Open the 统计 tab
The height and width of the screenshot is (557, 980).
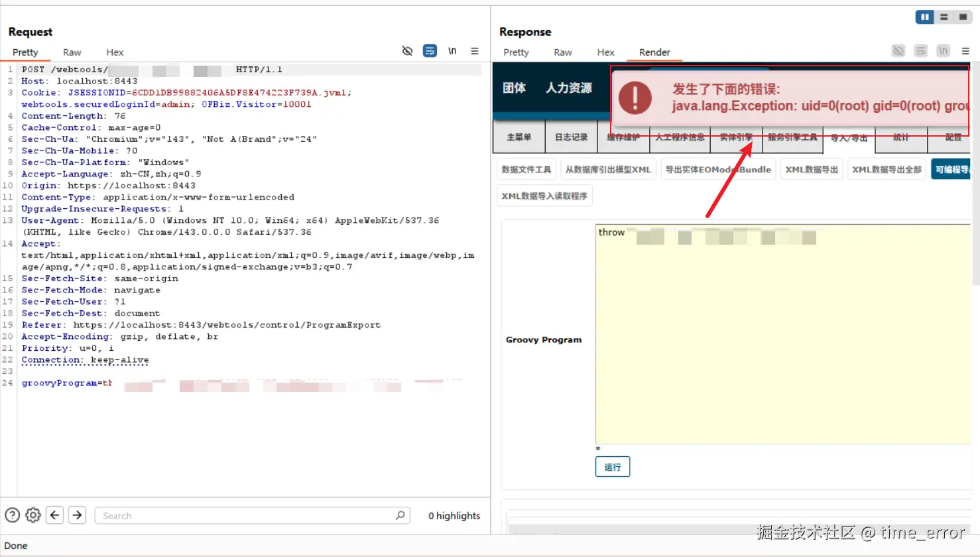coord(900,137)
